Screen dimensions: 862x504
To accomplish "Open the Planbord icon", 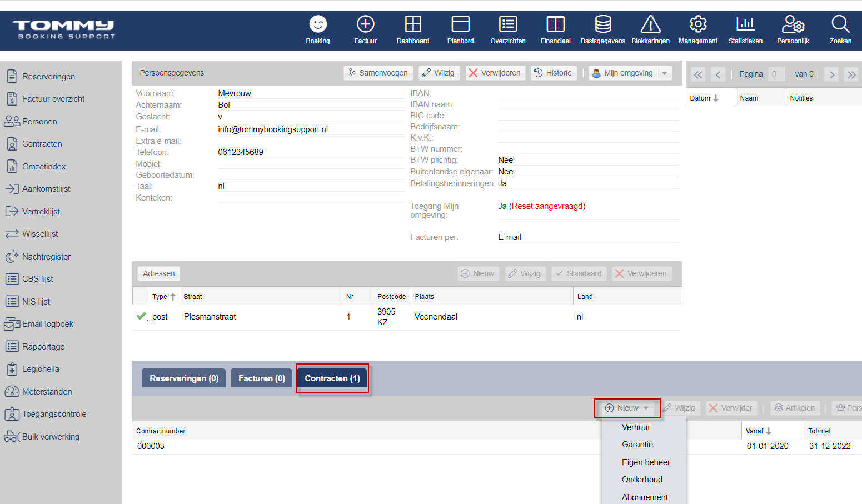I will tap(461, 24).
